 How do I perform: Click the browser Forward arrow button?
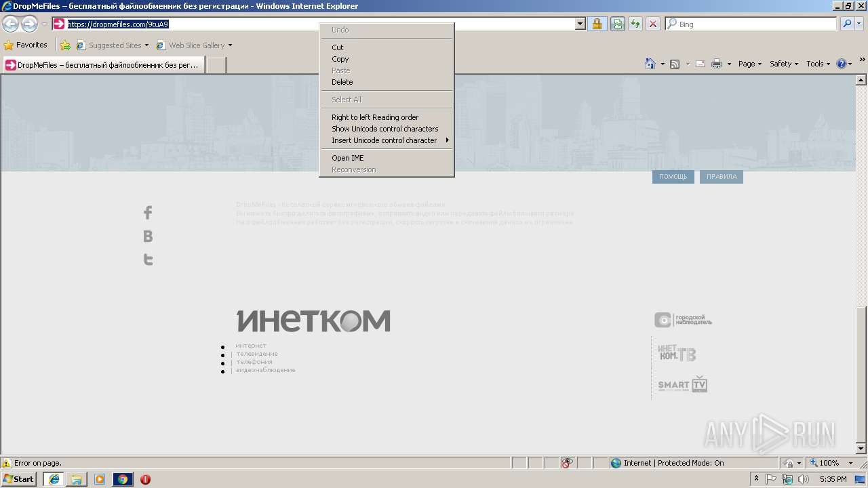point(29,24)
